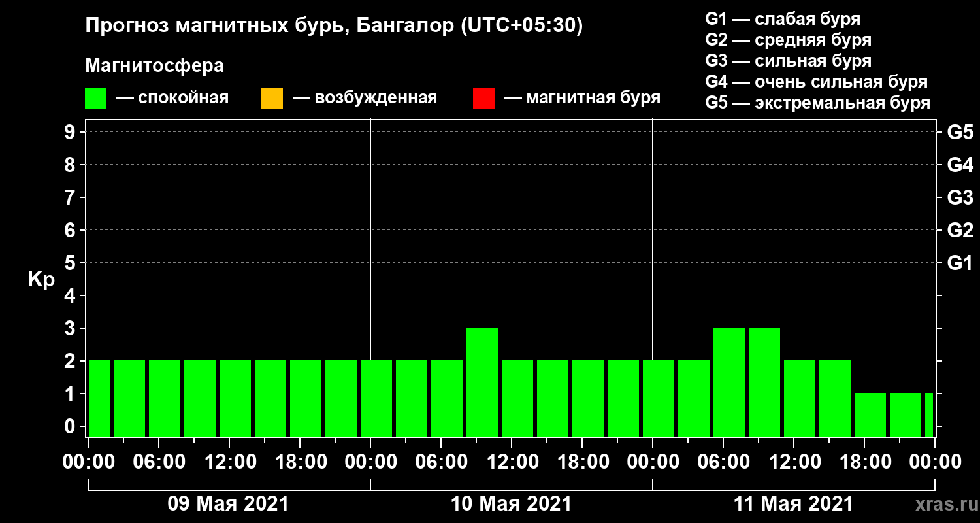Click the orange 'возбужденная' legend swatch
The width and height of the screenshot is (980, 523).
[x=272, y=99]
